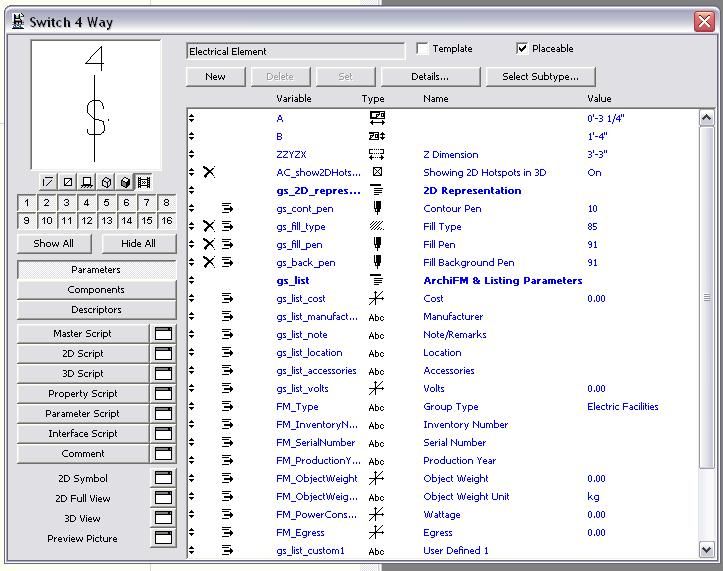Image resolution: width=723 pixels, height=571 pixels.
Task: Enable the Template checkbox
Action: point(422,49)
